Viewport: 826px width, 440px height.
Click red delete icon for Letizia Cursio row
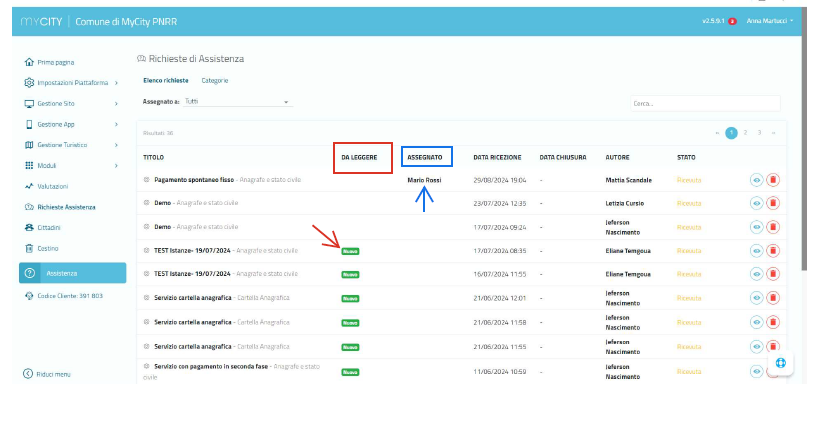pos(773,204)
